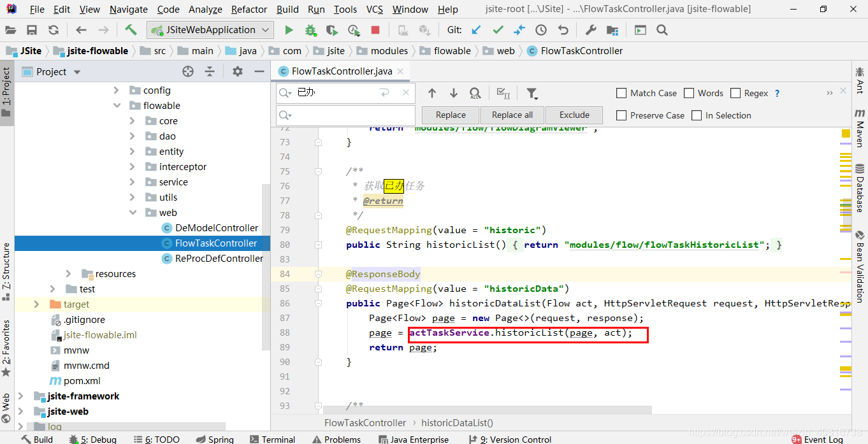Click the Find All occurrences icon
This screenshot has width=868, height=444.
475,93
